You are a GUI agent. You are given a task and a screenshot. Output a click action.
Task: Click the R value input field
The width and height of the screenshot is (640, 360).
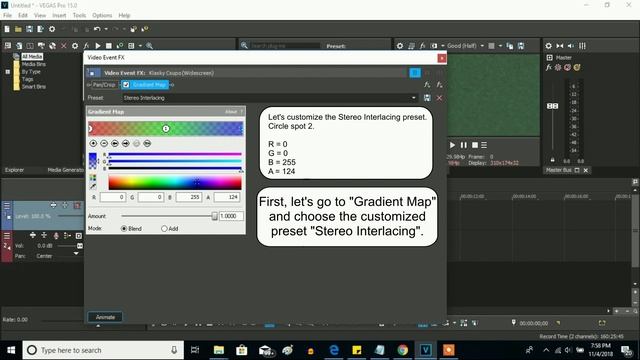coord(113,197)
